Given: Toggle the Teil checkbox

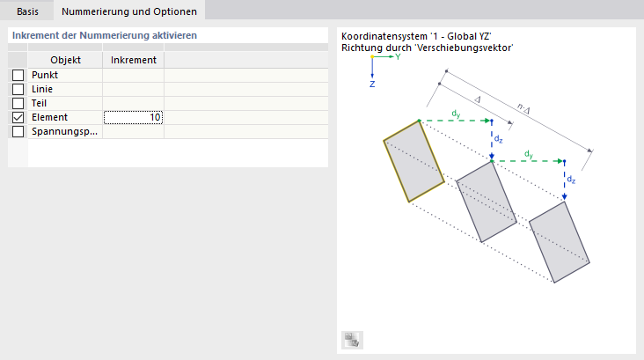Looking at the screenshot, I should pyautogui.click(x=18, y=104).
